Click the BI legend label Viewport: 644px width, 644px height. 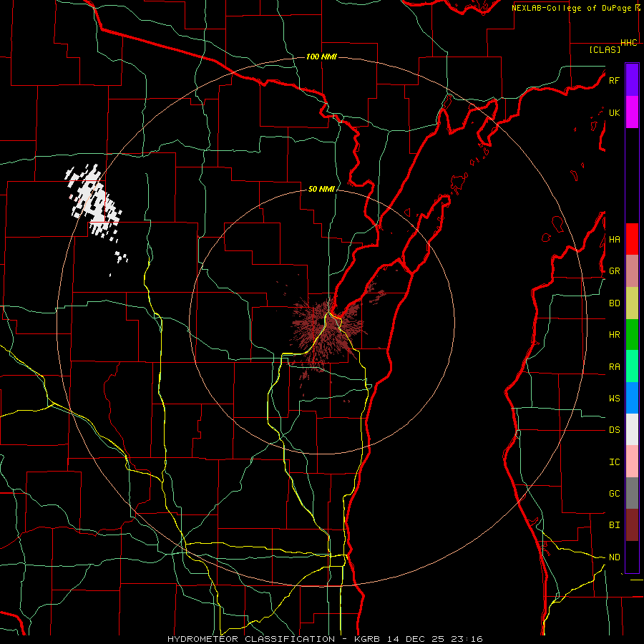point(614,525)
